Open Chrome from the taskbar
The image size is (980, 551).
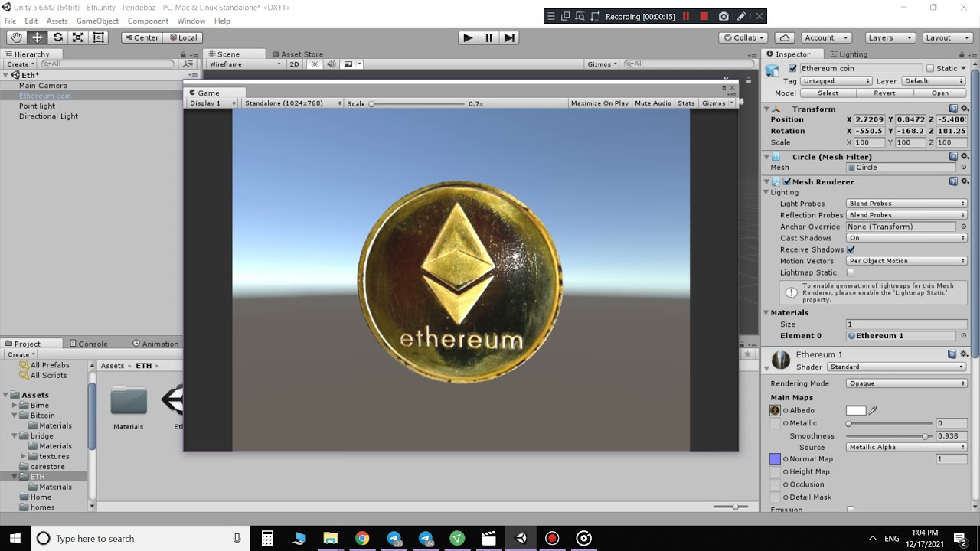tap(362, 539)
